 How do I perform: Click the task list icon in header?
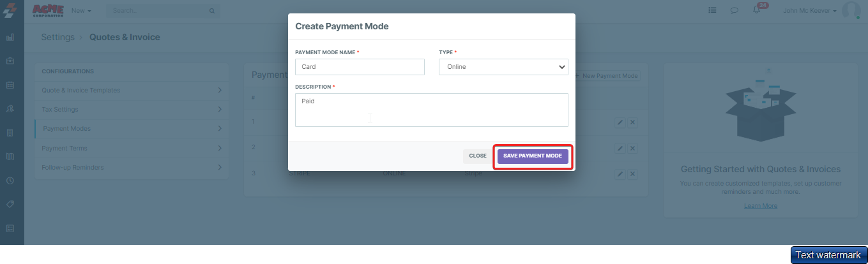(713, 11)
